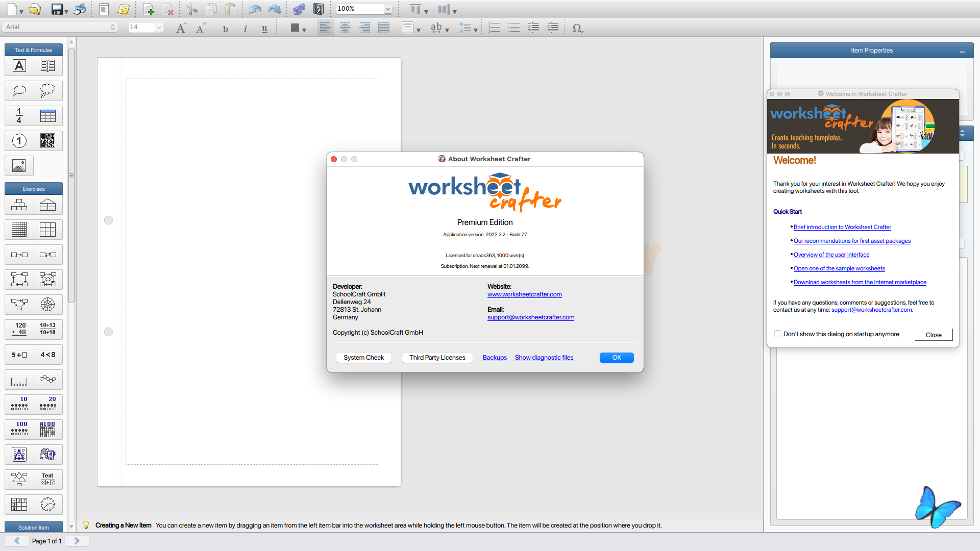Enable don't show dialog on startup
980x551 pixels.
click(x=778, y=334)
